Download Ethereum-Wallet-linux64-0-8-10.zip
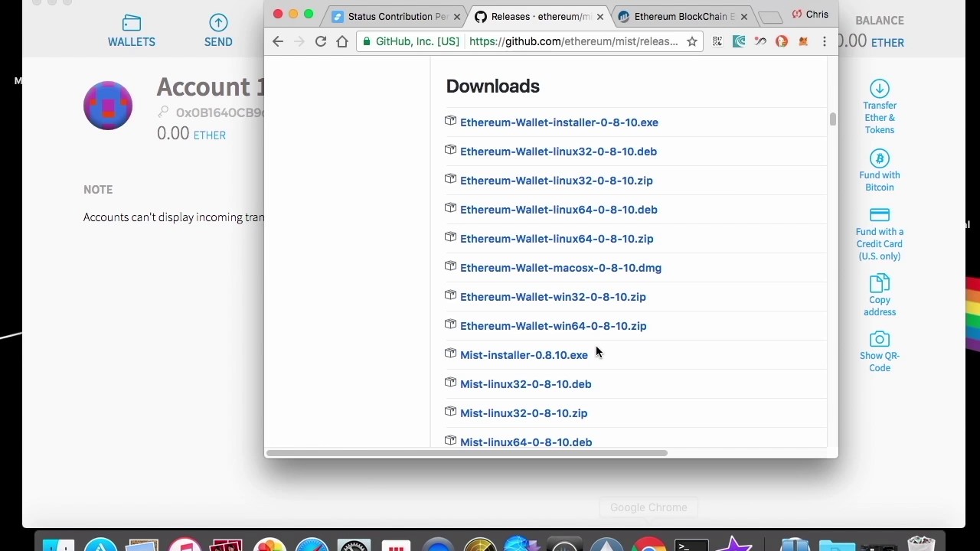980x551 pixels. 557,239
